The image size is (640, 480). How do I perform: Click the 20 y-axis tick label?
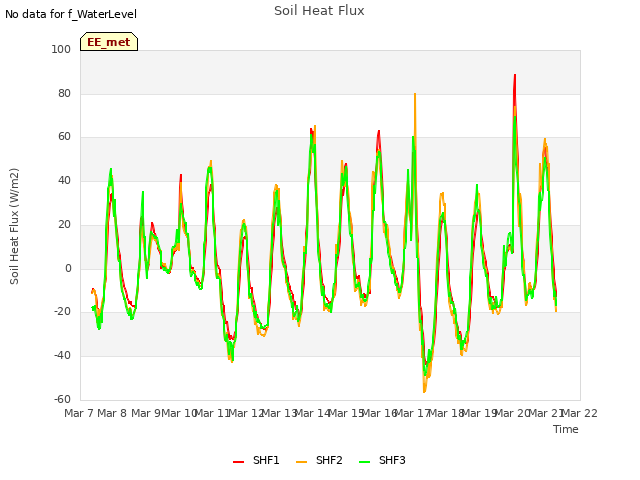pos(64,225)
